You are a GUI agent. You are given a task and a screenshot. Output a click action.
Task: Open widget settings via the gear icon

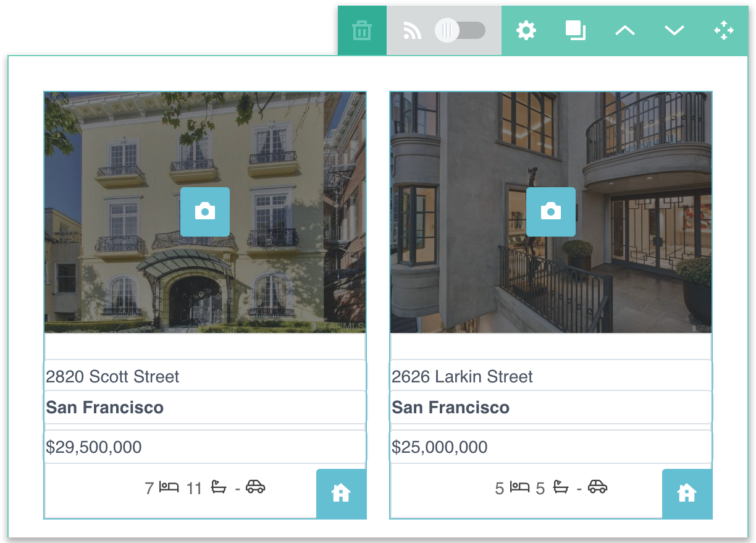pos(526,29)
